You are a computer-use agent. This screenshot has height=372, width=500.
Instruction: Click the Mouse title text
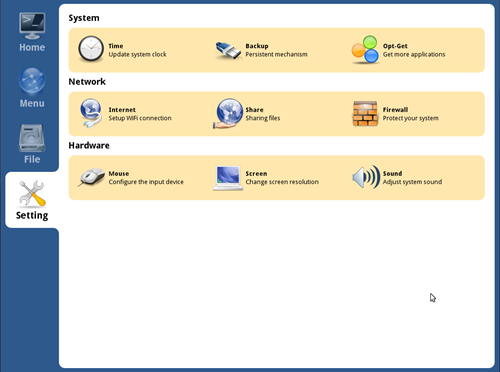(x=119, y=174)
